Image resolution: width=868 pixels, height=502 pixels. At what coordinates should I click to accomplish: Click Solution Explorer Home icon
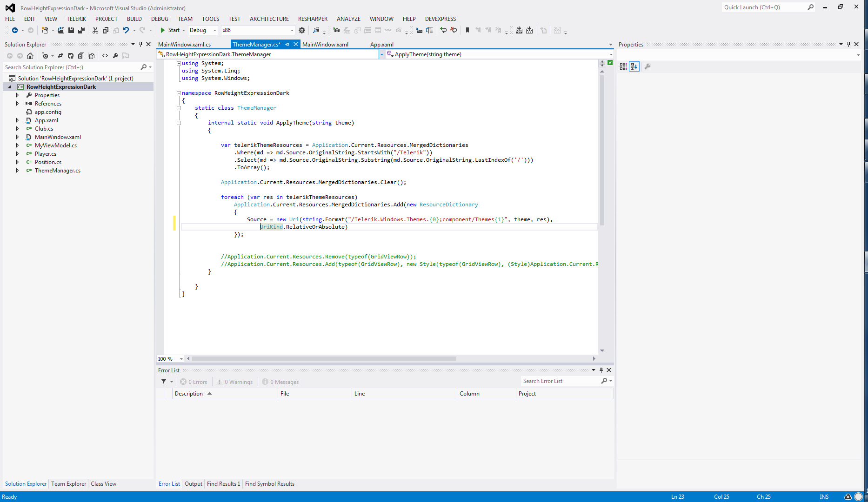tap(30, 56)
